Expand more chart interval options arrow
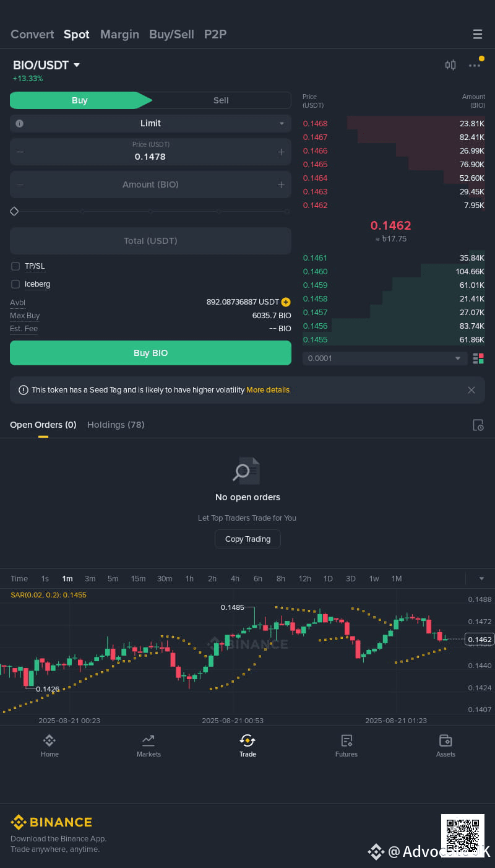The width and height of the screenshot is (495, 868). pos(481,579)
